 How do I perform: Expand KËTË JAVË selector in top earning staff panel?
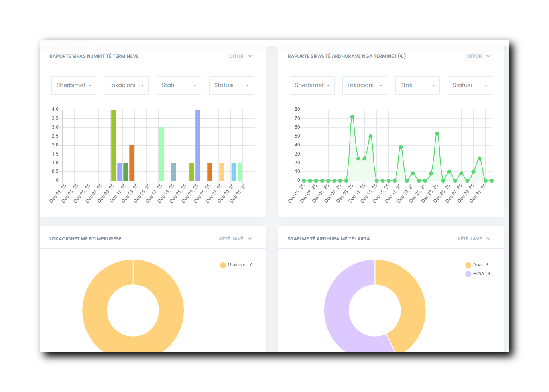pyautogui.click(x=474, y=239)
